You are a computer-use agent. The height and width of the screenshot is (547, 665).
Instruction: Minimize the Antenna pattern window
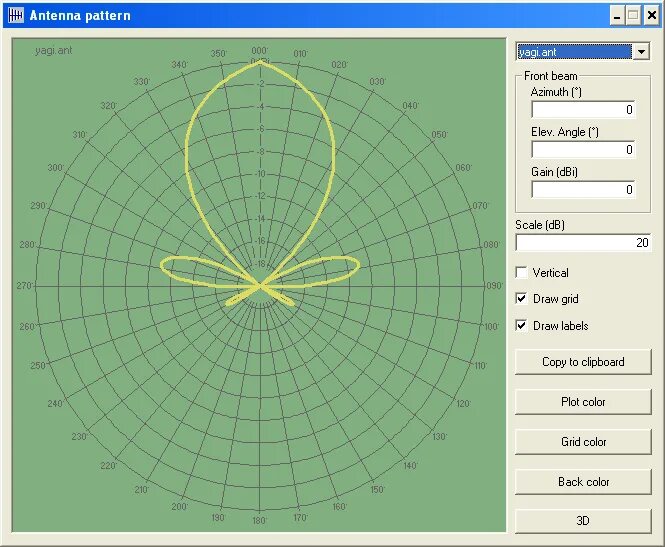pos(617,16)
